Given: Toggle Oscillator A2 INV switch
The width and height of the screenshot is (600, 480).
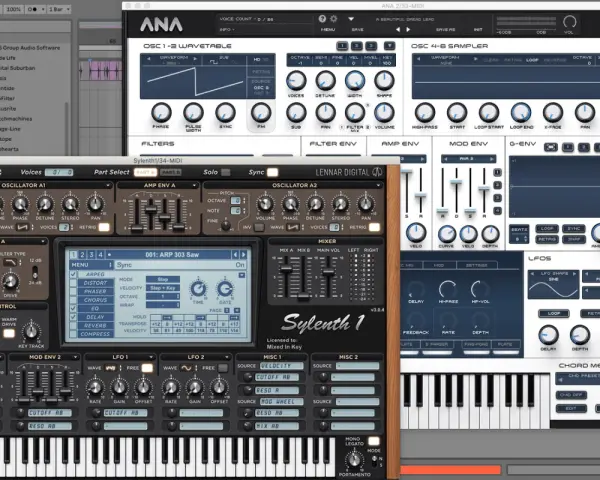Looking at the screenshot, I should (x=259, y=227).
